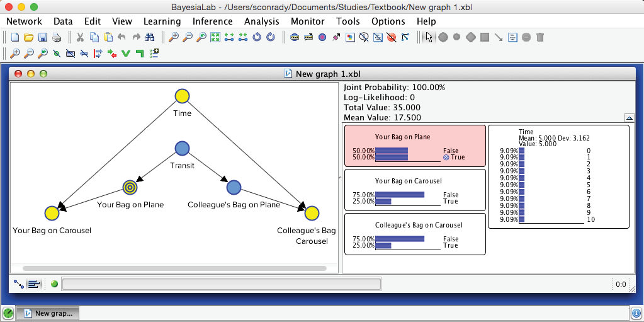Image resolution: width=644 pixels, height=322 pixels.
Task: Choose the gray diamond node tool
Action: 471,37
